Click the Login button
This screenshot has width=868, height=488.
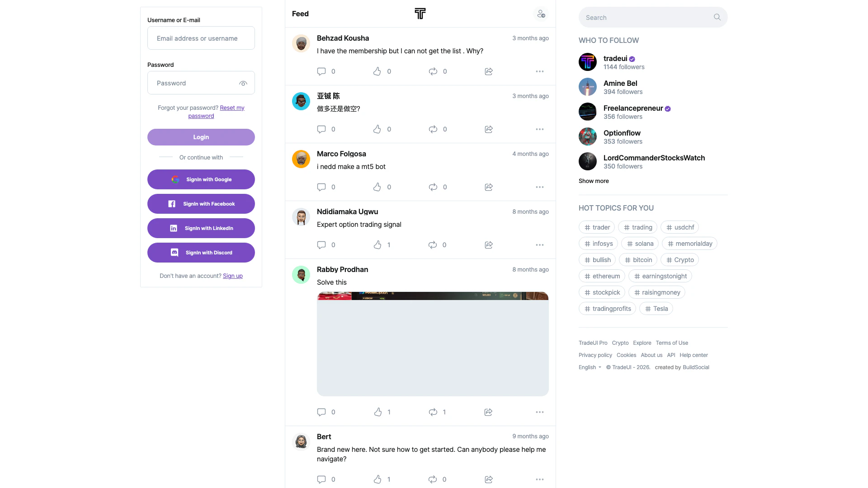click(x=201, y=137)
